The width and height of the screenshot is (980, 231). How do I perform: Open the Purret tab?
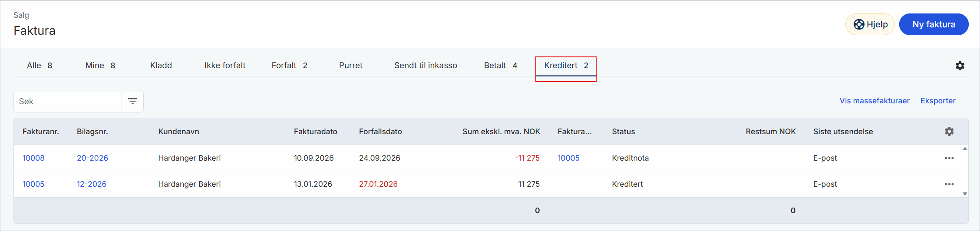351,65
